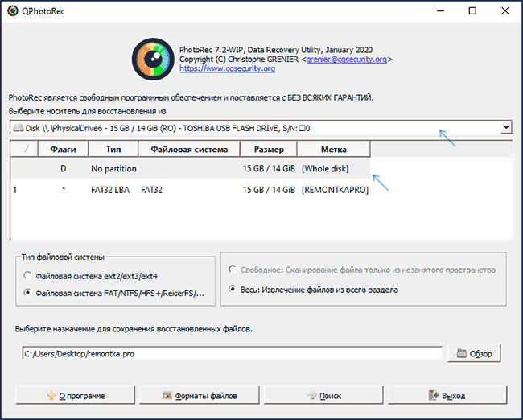Choose Весь whole partition extraction option
The width and height of the screenshot is (523, 420).
pyautogui.click(x=313, y=290)
